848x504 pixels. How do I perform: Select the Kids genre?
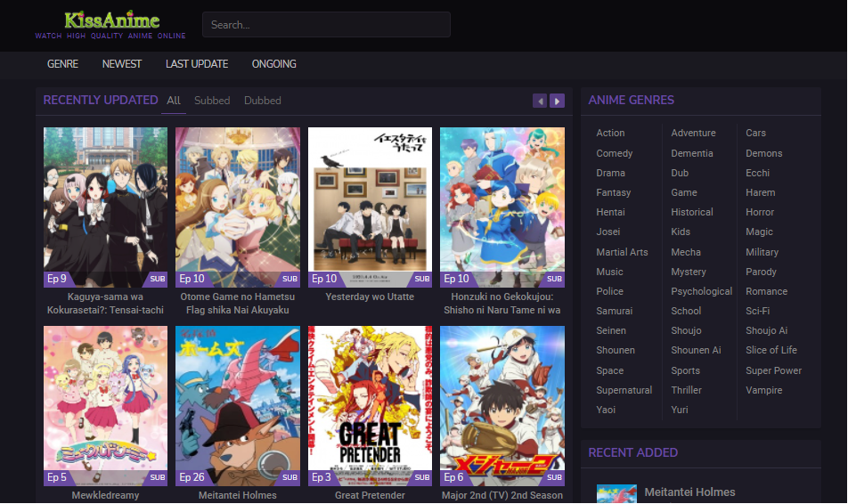point(681,232)
